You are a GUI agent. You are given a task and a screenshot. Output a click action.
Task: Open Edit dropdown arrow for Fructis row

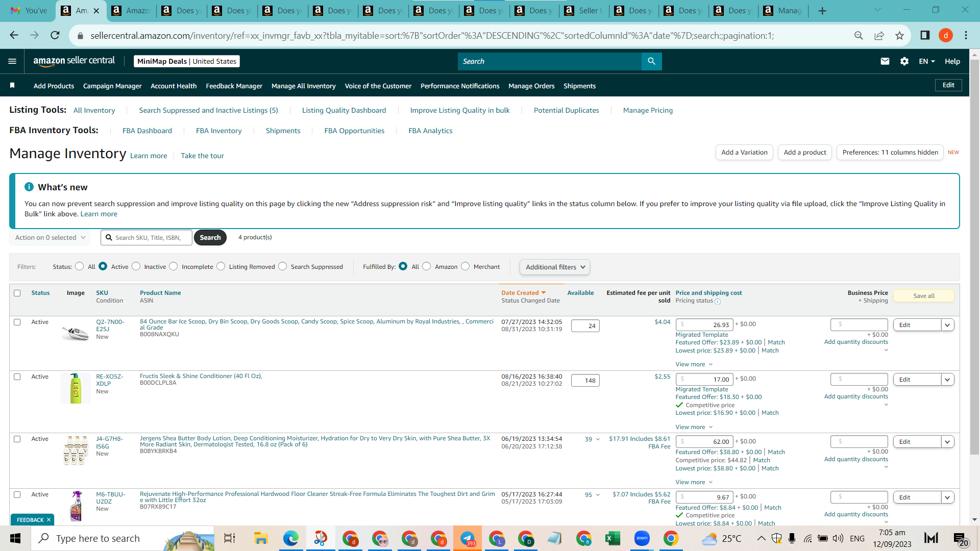point(948,380)
